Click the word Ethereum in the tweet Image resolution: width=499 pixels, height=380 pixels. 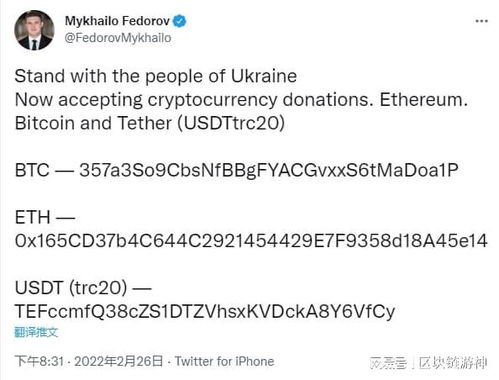click(x=424, y=99)
